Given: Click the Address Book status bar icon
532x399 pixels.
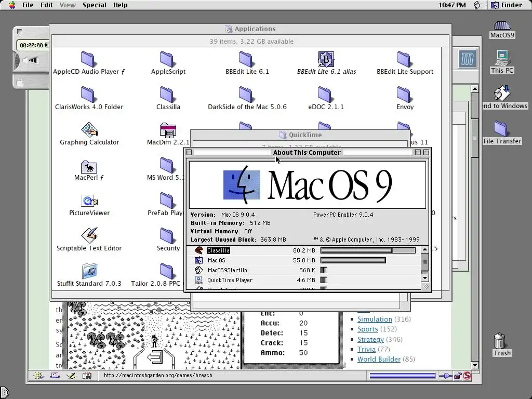Looking at the screenshot, I should [87, 376].
